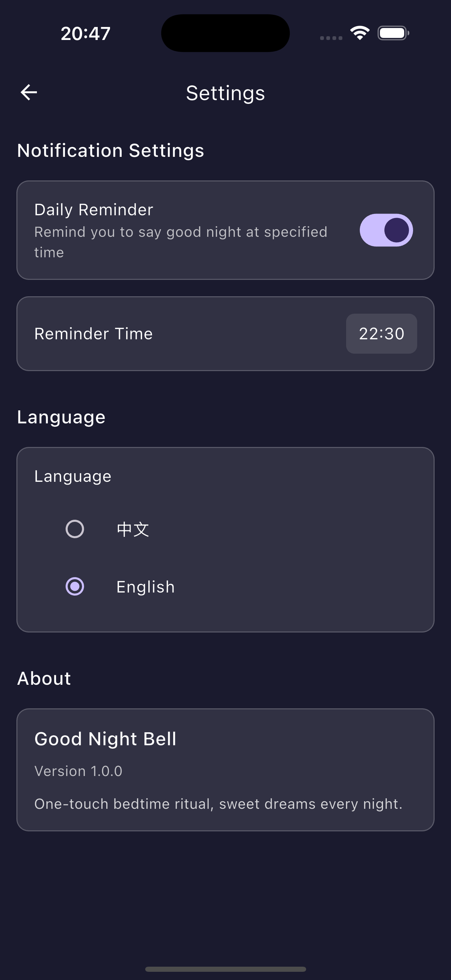Tap the Reminder Time label
The height and width of the screenshot is (980, 451).
pyautogui.click(x=94, y=334)
